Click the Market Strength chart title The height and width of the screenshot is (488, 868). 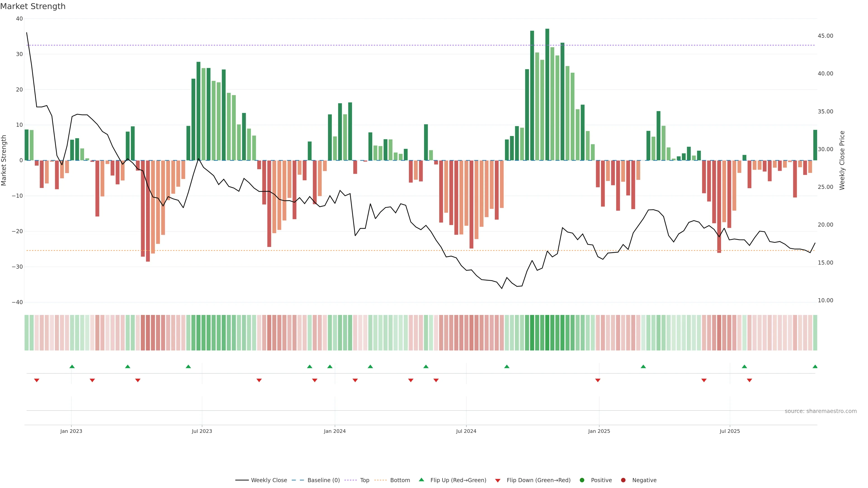33,6
